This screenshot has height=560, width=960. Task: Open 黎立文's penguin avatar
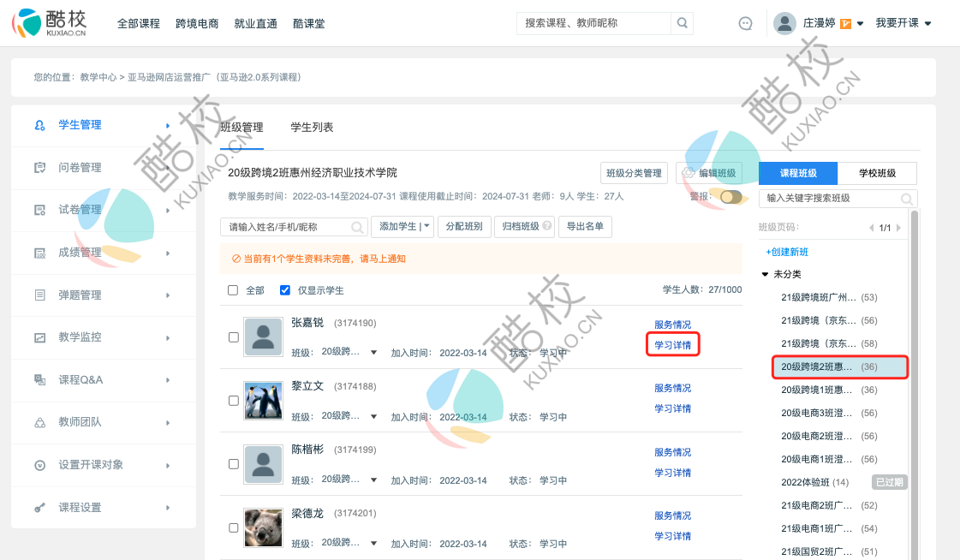pos(263,400)
